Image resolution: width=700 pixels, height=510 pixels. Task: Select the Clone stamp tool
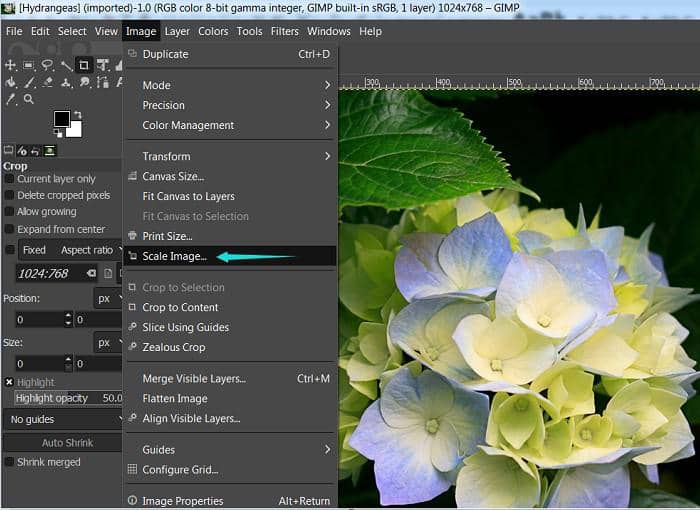click(66, 83)
